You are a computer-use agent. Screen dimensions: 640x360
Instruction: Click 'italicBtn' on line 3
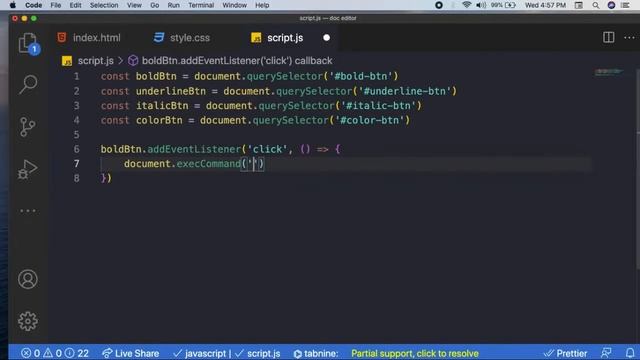[x=162, y=106]
